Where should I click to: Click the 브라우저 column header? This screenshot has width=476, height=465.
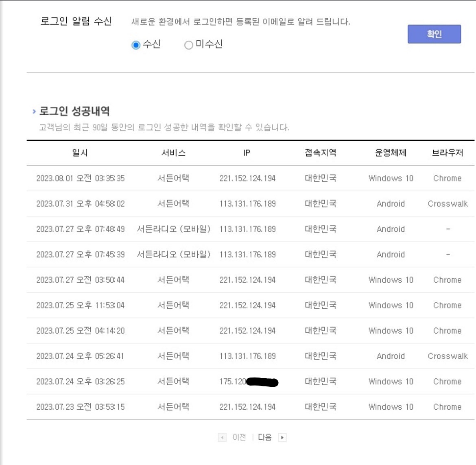click(x=447, y=153)
